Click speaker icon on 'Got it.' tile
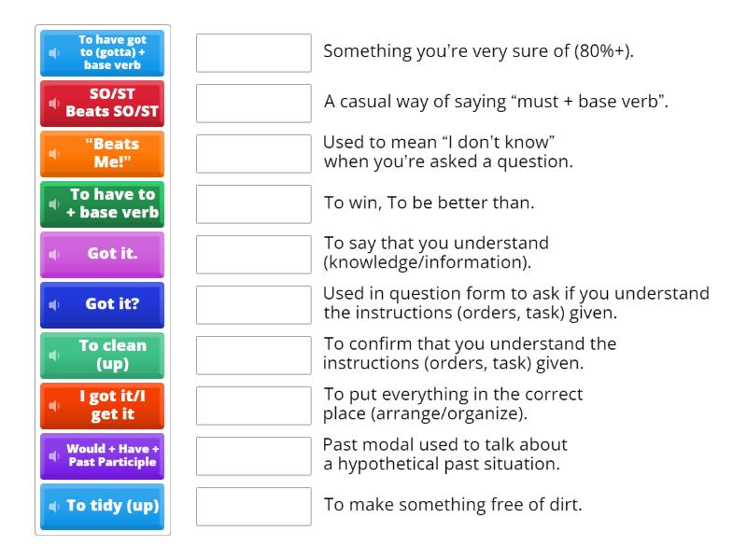This screenshot has height=560, width=747. click(x=54, y=255)
